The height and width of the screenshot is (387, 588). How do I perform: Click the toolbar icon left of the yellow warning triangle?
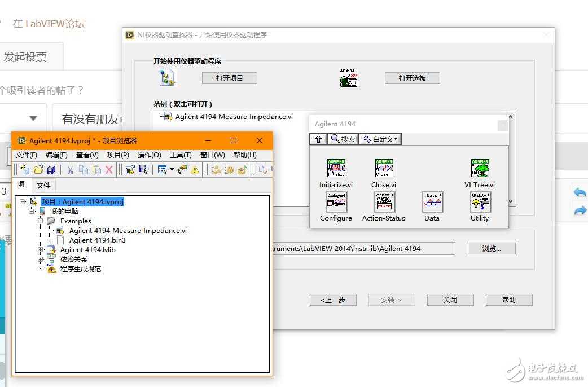click(182, 170)
